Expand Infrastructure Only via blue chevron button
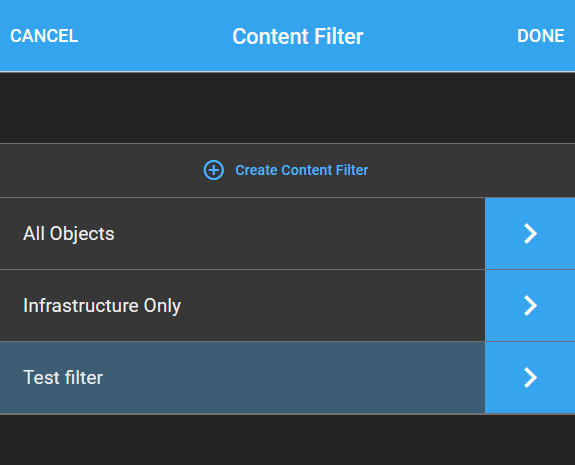575x465 pixels. pyautogui.click(x=530, y=305)
